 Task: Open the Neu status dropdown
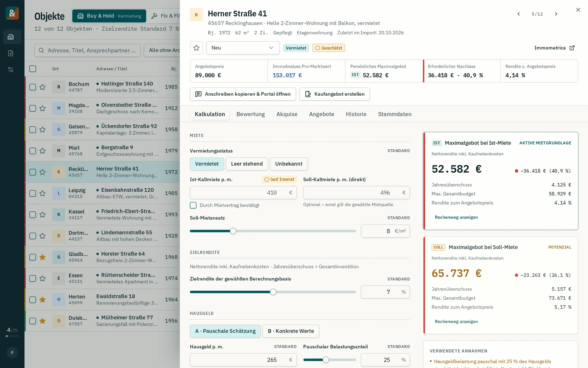click(x=243, y=48)
